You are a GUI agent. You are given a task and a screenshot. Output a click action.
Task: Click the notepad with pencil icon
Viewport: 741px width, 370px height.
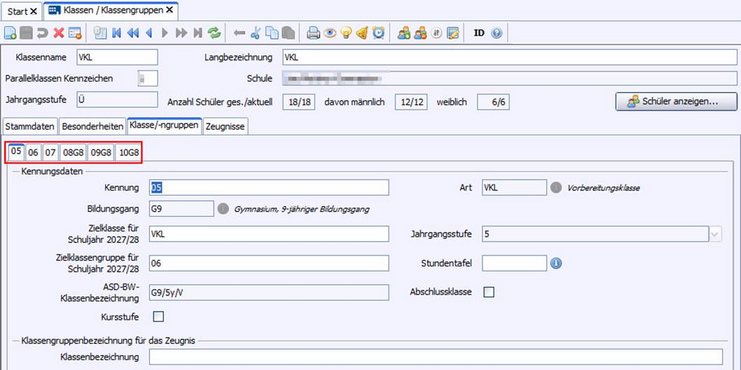tap(453, 33)
